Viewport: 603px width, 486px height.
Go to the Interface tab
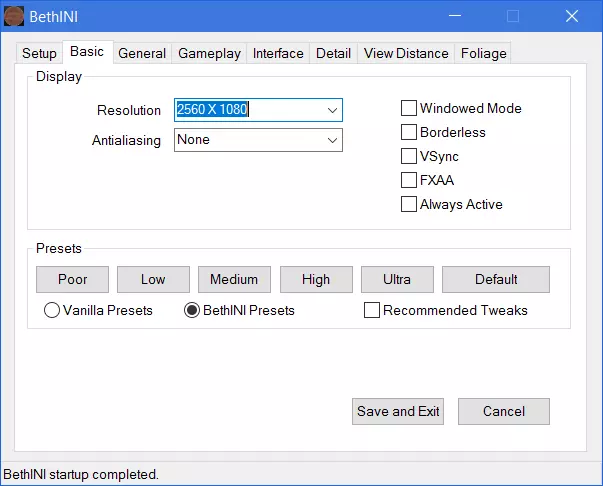pos(278,53)
